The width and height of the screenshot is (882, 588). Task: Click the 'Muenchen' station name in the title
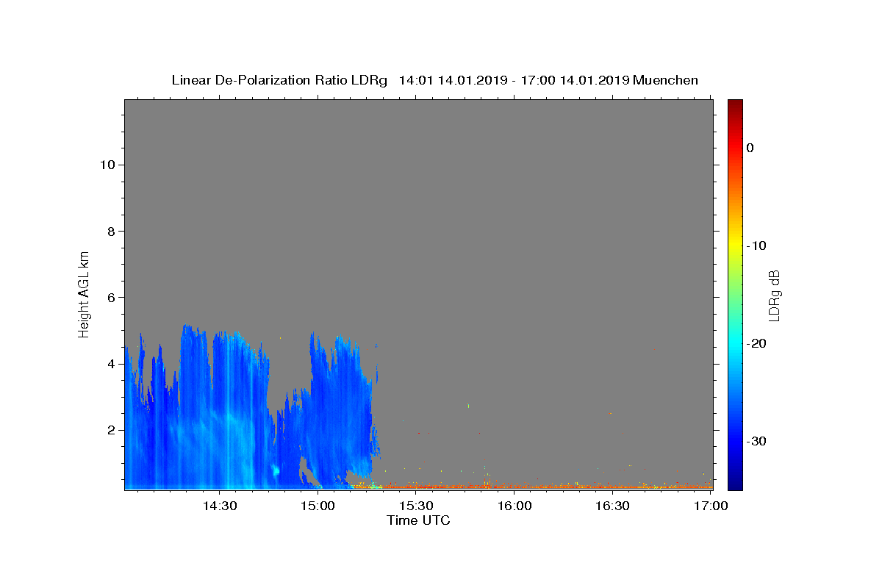click(665, 80)
